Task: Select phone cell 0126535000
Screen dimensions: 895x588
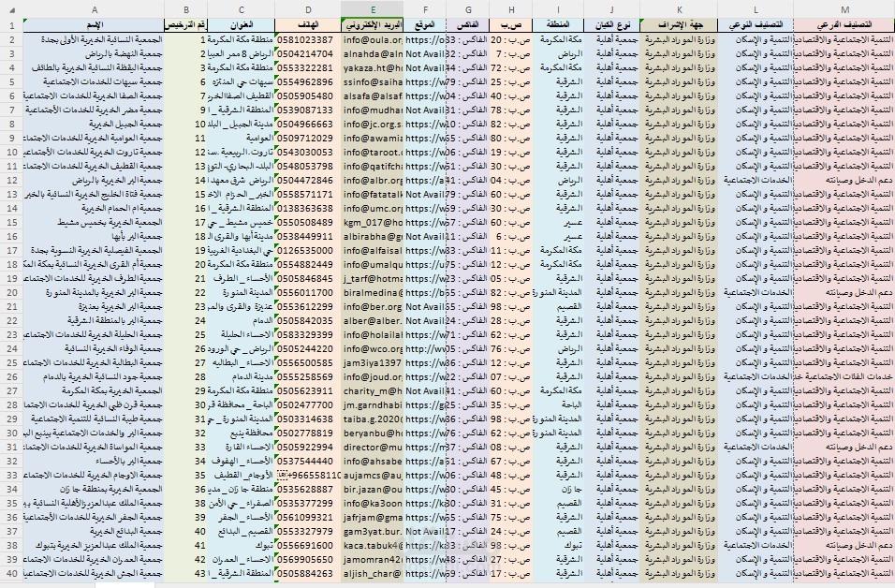Action: (x=308, y=250)
